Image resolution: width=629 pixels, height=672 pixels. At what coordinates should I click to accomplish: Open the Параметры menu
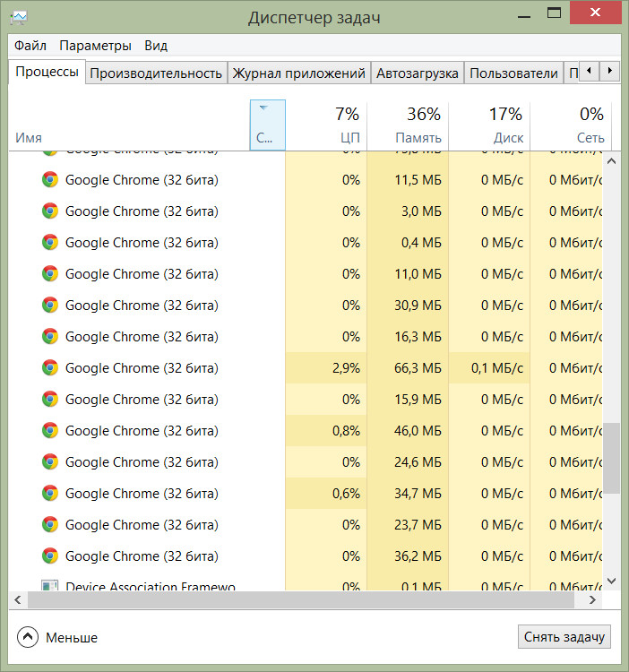pos(95,46)
